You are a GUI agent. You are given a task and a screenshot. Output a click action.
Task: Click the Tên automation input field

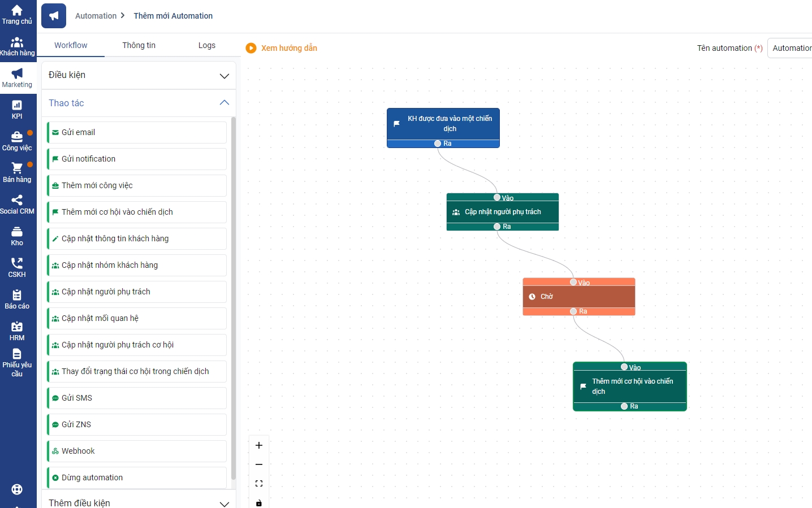point(791,48)
